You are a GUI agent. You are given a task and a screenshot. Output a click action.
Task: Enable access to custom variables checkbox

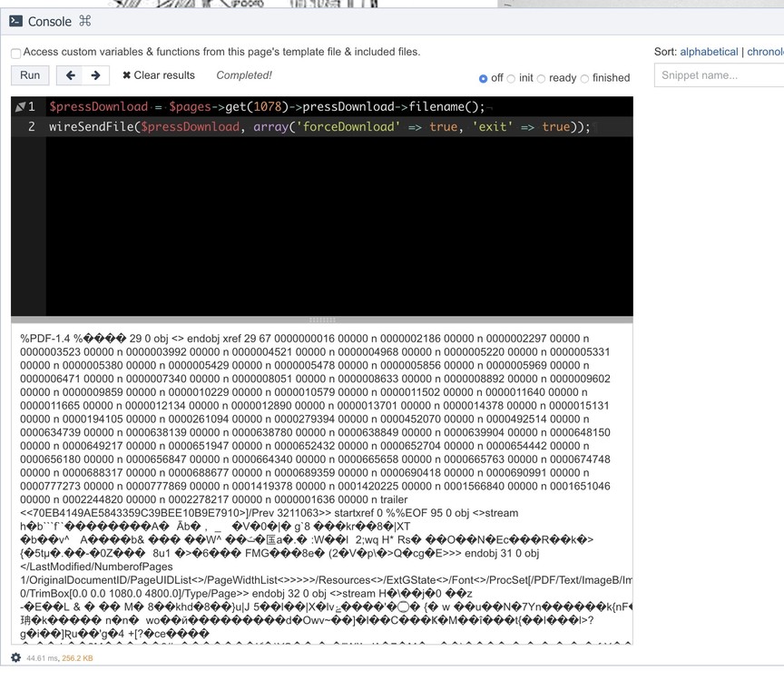[15, 53]
